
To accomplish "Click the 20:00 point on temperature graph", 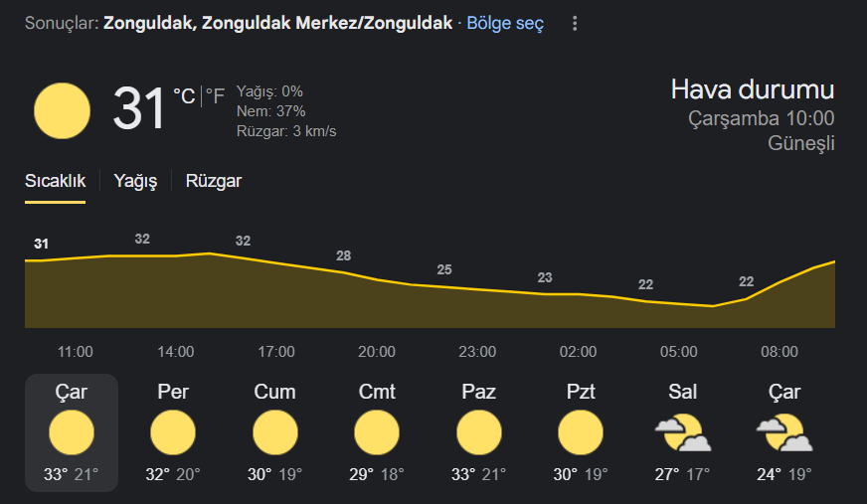I will pos(377,279).
